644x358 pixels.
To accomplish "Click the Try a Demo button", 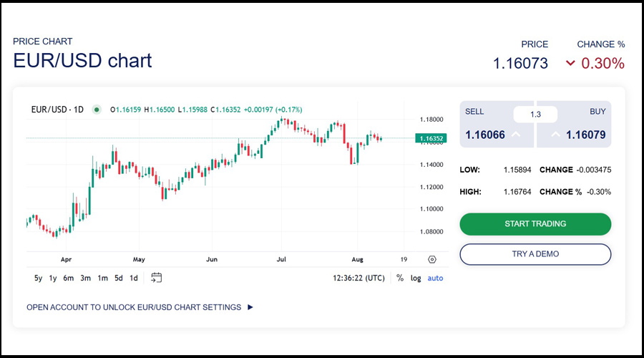I will (535, 254).
